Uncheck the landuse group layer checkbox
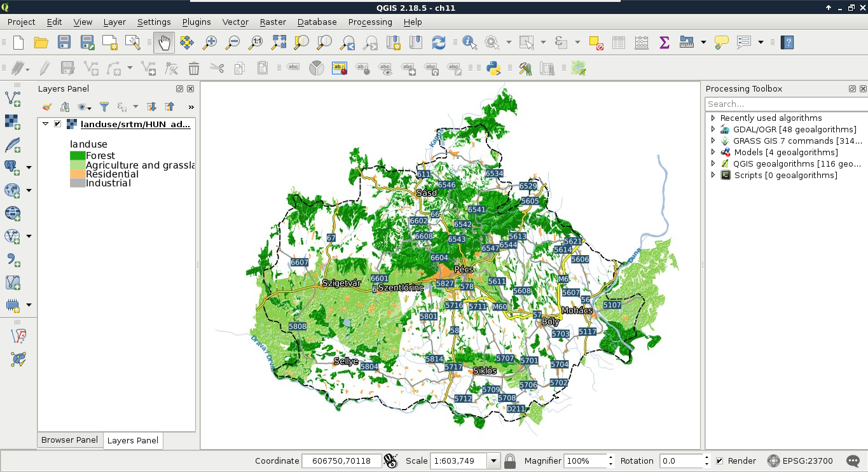 (58, 124)
